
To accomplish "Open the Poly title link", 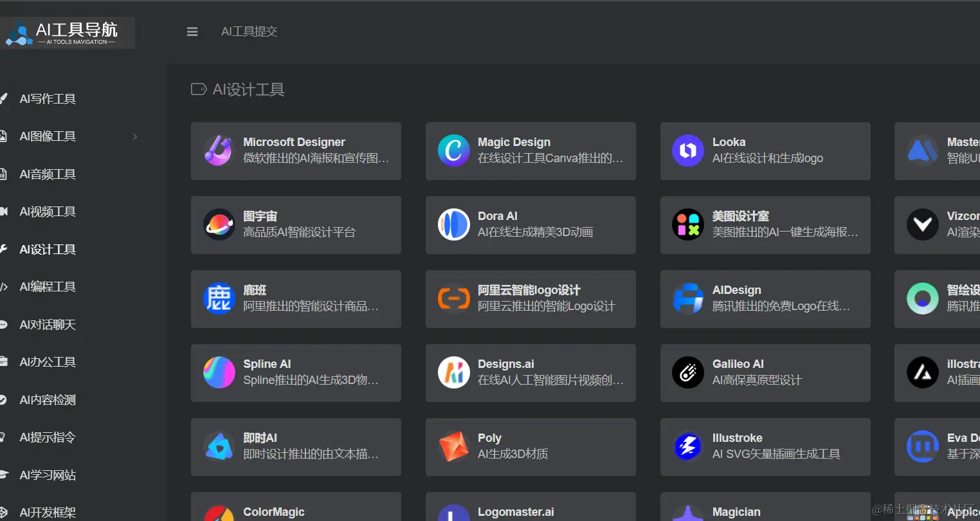I will [x=489, y=438].
